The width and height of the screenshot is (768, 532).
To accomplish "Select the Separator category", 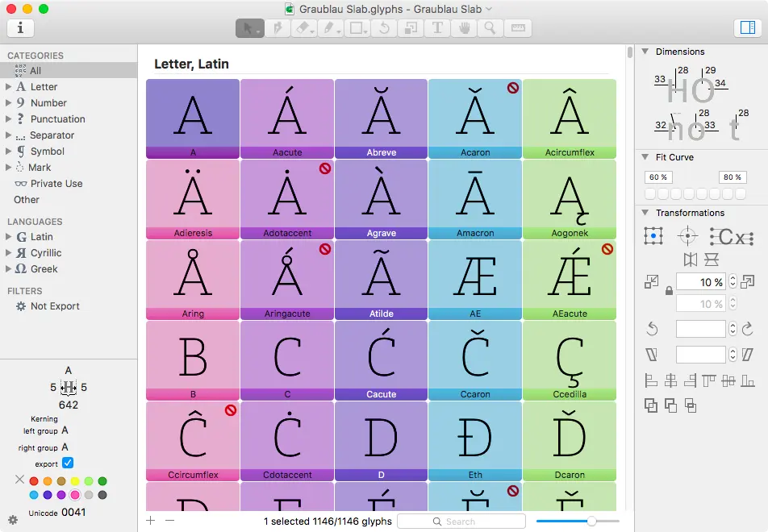I will point(69,135).
